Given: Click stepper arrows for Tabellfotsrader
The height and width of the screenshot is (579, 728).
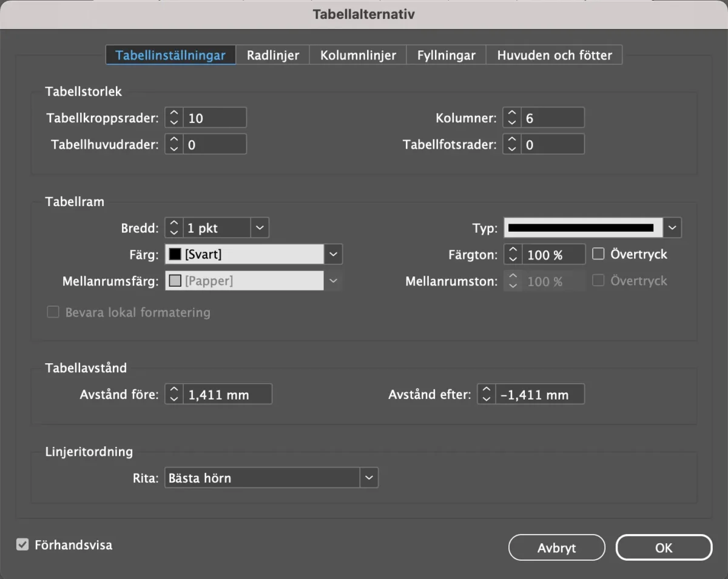Looking at the screenshot, I should (512, 144).
